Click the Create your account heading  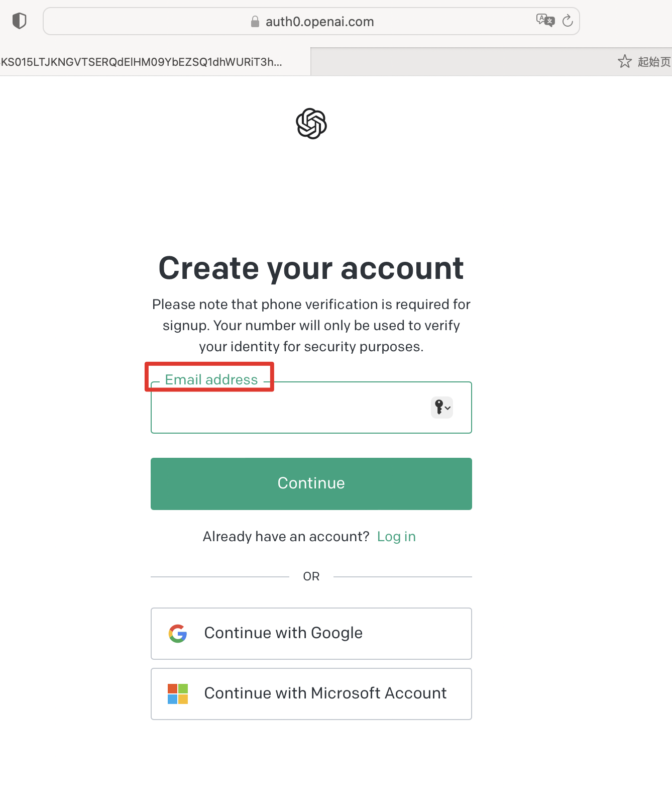coord(311,268)
